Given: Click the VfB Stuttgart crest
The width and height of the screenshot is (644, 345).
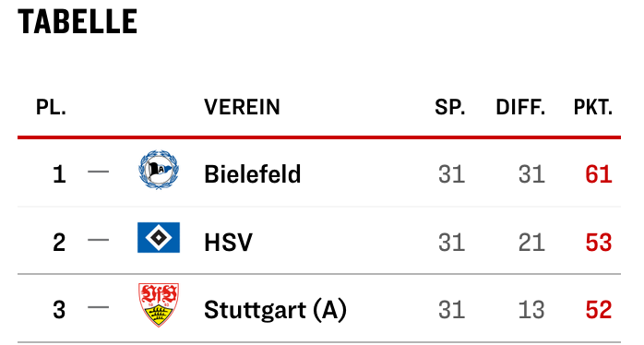Looking at the screenshot, I should point(159,304).
